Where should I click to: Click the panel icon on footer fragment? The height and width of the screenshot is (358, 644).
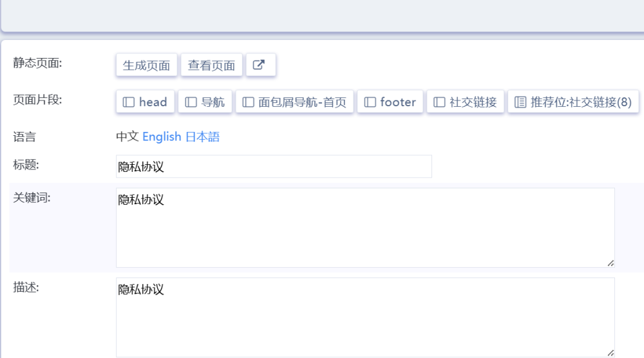tap(370, 102)
